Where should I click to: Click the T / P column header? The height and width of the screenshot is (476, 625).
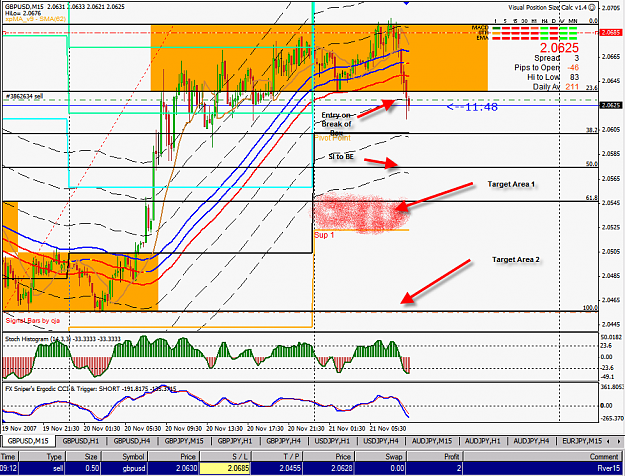coord(276,456)
